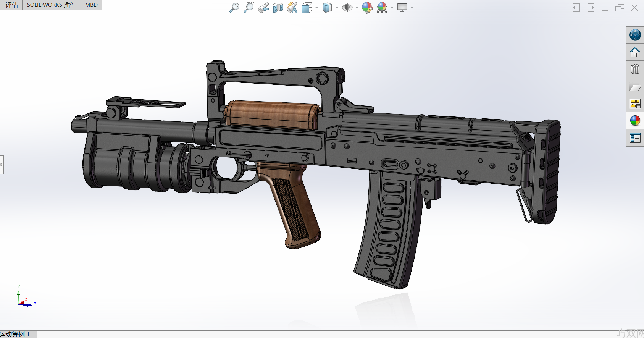Expand the Apply Scene dropdown arrow
The height and width of the screenshot is (338, 644).
(x=392, y=8)
